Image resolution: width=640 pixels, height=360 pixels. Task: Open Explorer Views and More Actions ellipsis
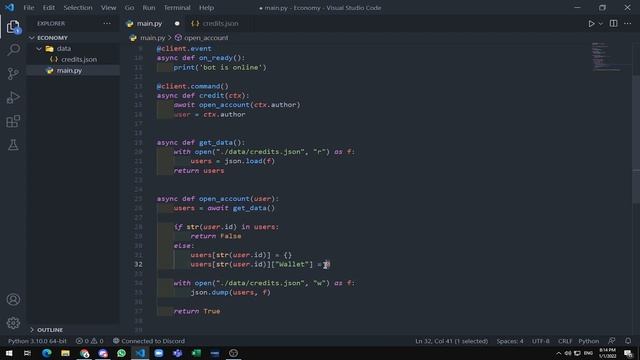(107, 24)
